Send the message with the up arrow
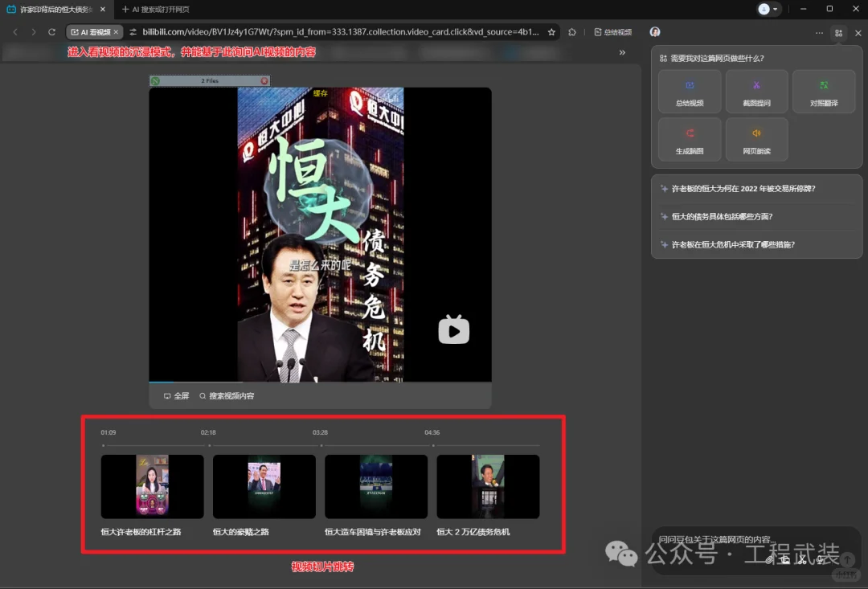This screenshot has height=589, width=868. [x=847, y=559]
